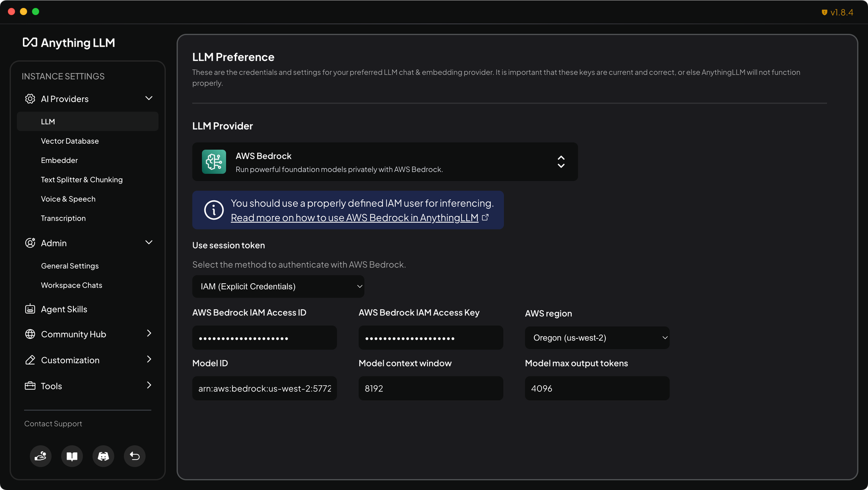Screen dimensions: 868x490
Task: Click the Contact Support link
Action: pyautogui.click(x=53, y=424)
